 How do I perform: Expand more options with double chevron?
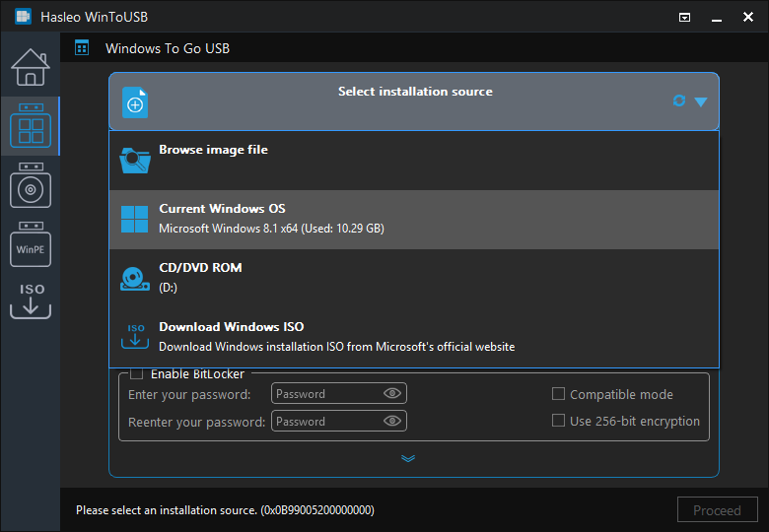tap(408, 458)
